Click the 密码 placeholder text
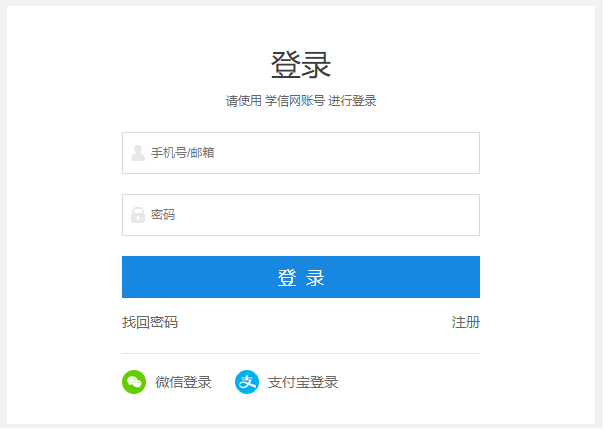This screenshot has height=430, width=604. pos(163,215)
